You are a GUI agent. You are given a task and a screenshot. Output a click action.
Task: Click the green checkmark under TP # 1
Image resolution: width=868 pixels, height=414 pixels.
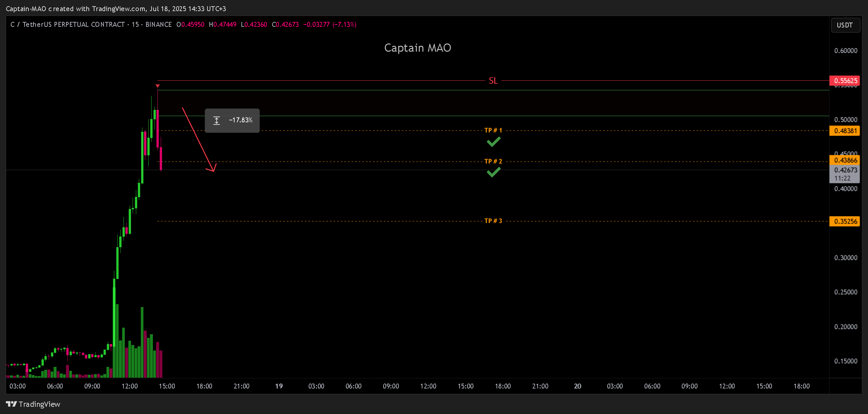(494, 142)
